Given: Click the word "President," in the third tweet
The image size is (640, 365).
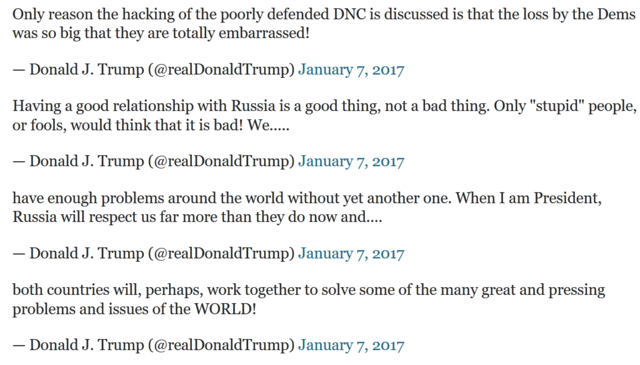Looking at the screenshot, I should [x=568, y=198].
